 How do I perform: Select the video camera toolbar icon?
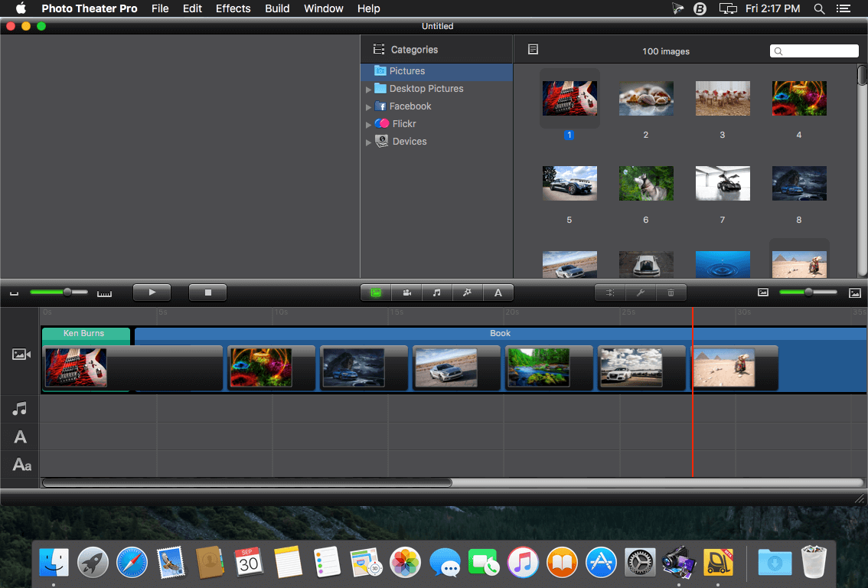pos(407,293)
